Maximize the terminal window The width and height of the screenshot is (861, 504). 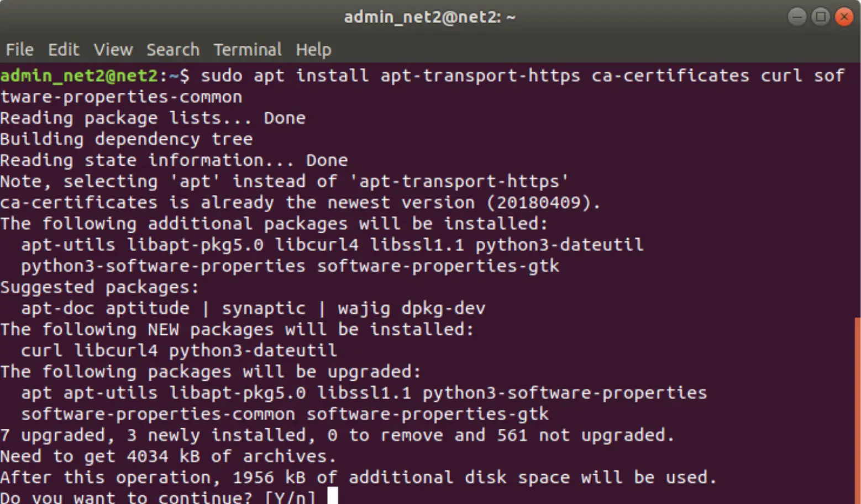point(821,17)
